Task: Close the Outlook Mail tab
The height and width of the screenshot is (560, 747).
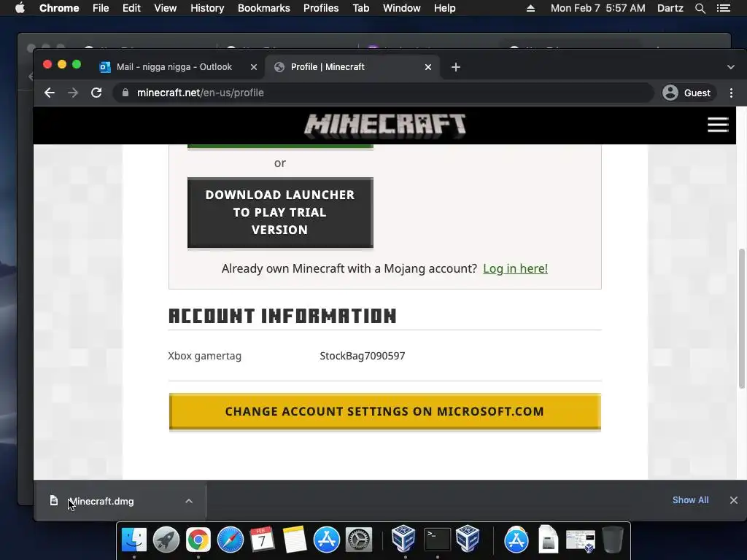Action: tap(254, 67)
